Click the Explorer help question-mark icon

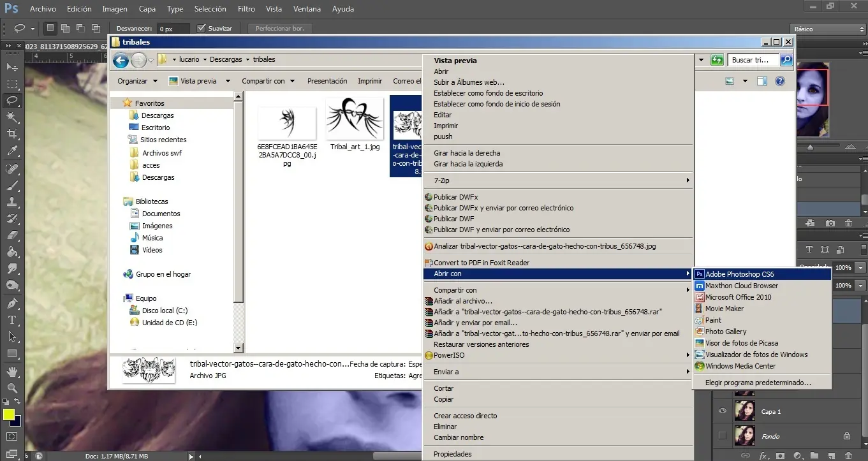click(x=779, y=81)
